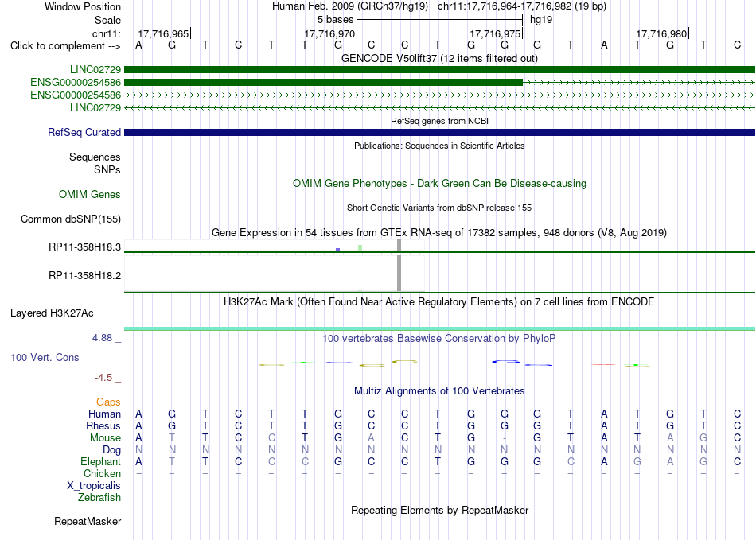The height and width of the screenshot is (540, 756).
Task: Click the Mouse species row label
Action: [105, 438]
